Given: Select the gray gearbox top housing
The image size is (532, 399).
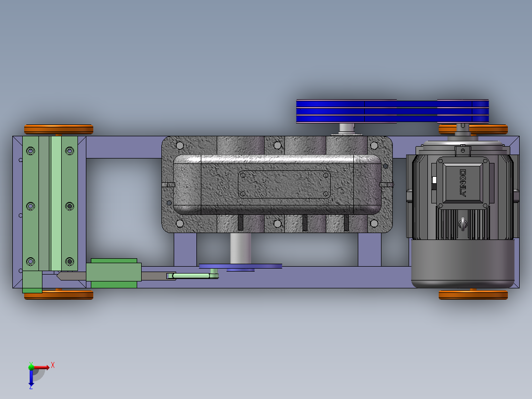Looking at the screenshot, I should [277, 185].
